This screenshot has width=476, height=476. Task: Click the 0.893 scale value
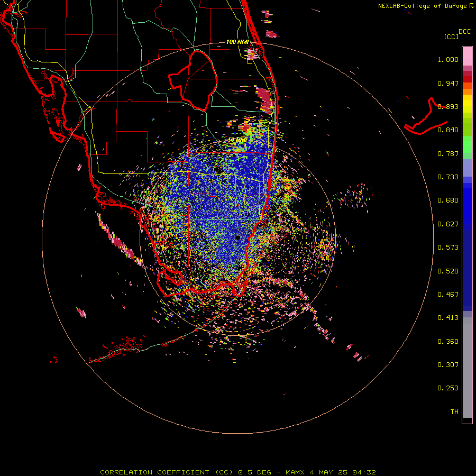click(448, 106)
